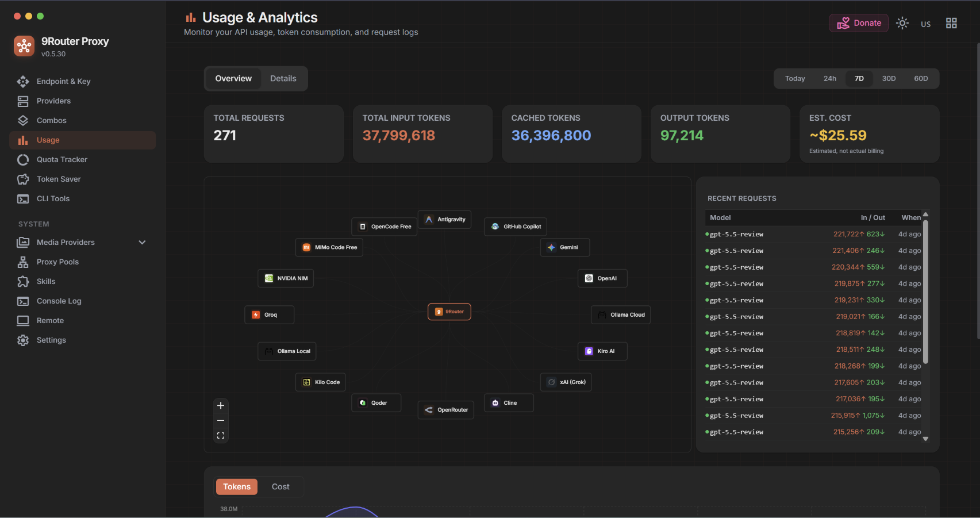Open the Skills puzzle icon
The height and width of the screenshot is (518, 980).
23,282
